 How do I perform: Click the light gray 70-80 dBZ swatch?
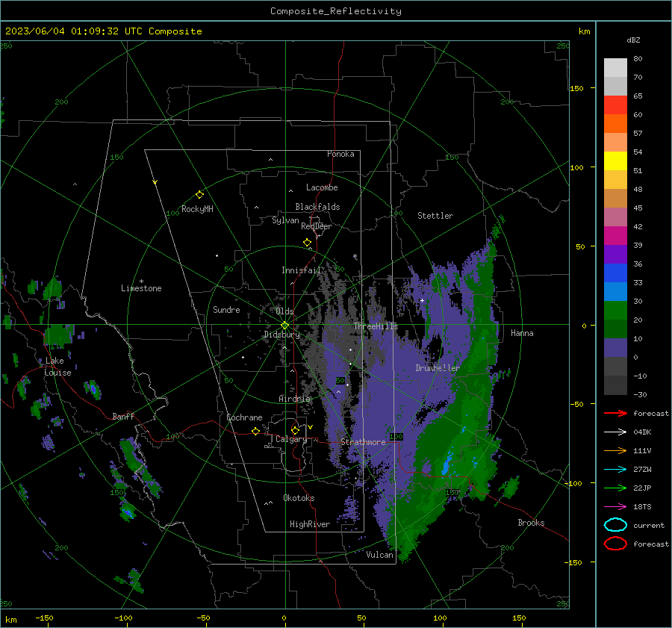point(615,68)
